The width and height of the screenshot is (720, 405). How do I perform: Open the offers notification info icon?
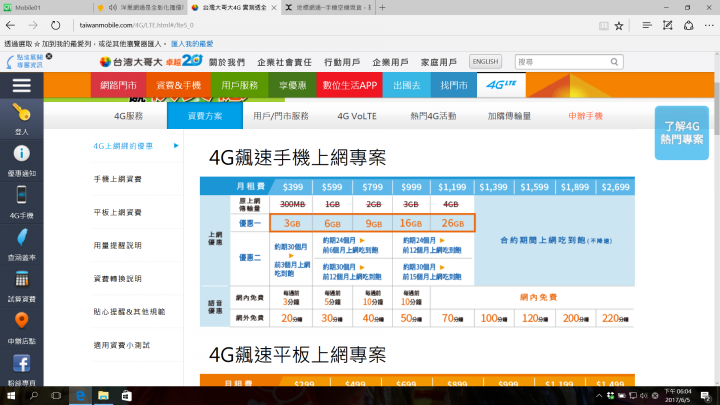coord(22,153)
